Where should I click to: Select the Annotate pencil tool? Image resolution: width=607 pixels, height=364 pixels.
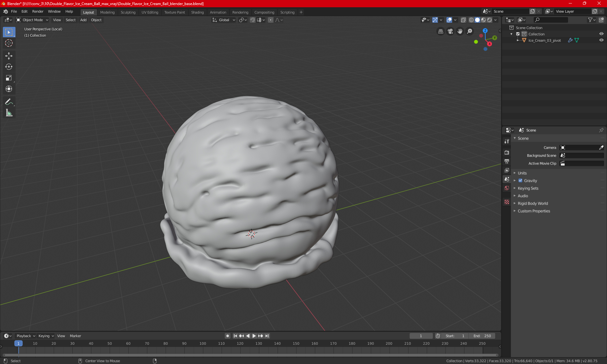(x=9, y=102)
